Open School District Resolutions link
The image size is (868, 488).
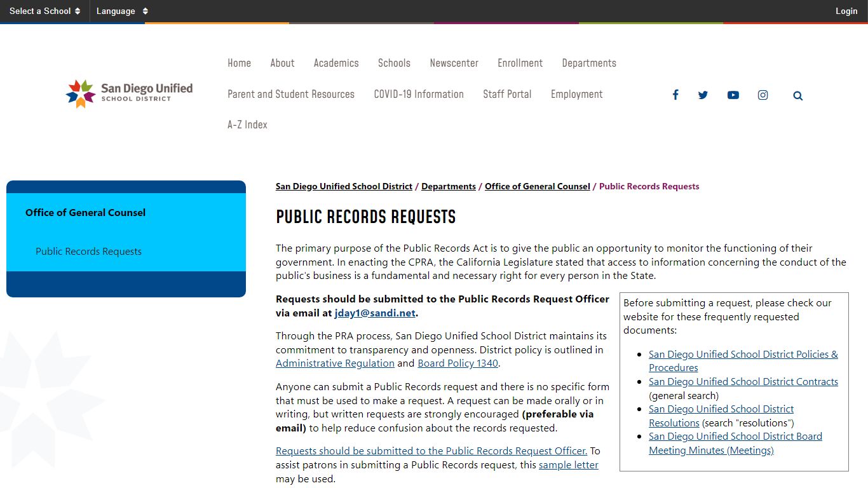(721, 416)
